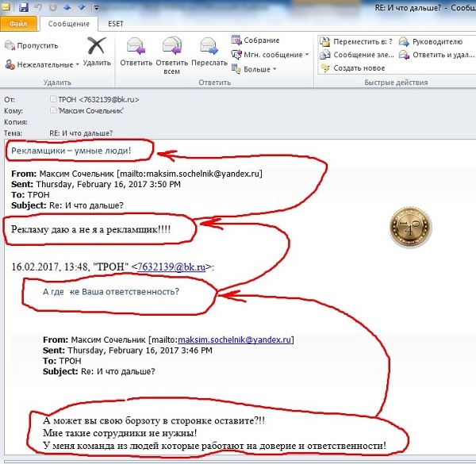Click Собрание to reply with meeting
The width and height of the screenshot is (476, 464).
pos(255,40)
